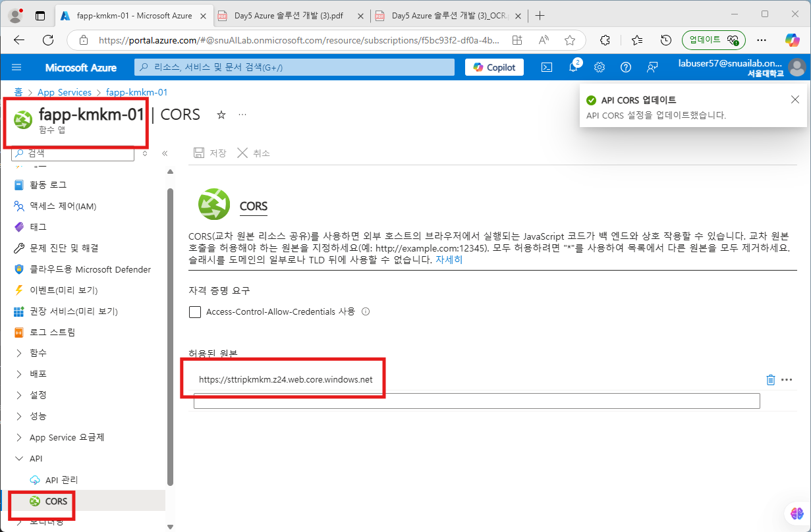
Task: Click the 저장 save button
Action: tap(210, 153)
